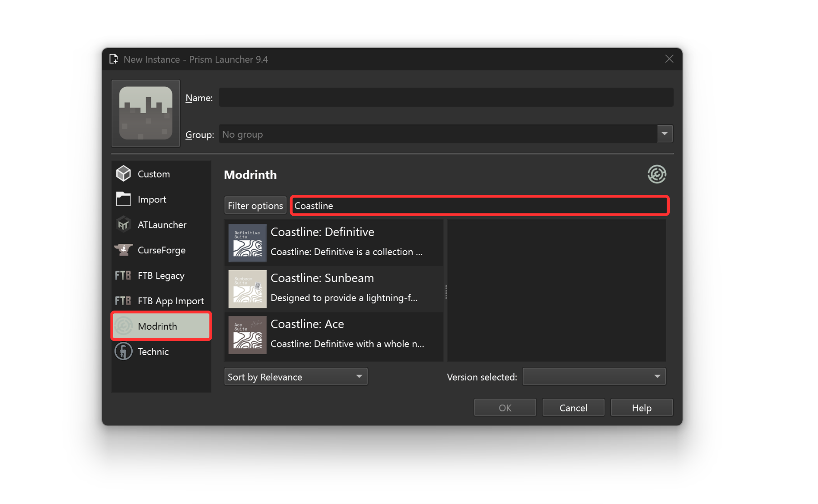Click the splitter handle beside results list

(446, 292)
